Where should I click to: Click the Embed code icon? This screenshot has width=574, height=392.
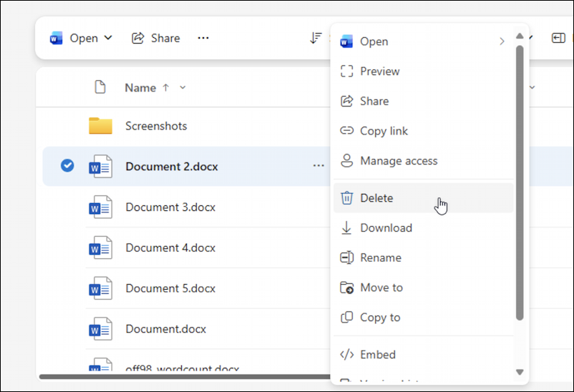pyautogui.click(x=347, y=355)
